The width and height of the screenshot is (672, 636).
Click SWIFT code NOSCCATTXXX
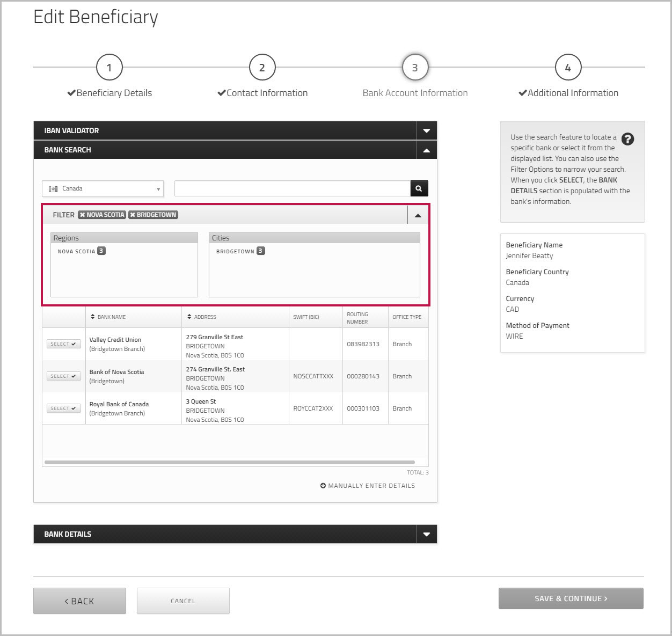coord(313,376)
